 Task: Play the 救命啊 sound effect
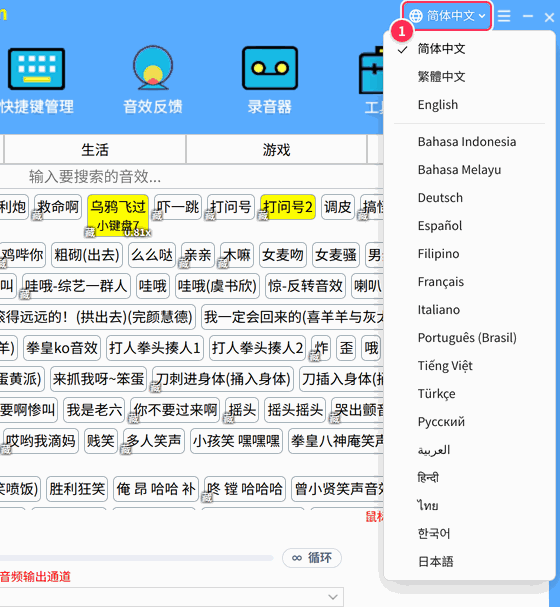pos(58,207)
